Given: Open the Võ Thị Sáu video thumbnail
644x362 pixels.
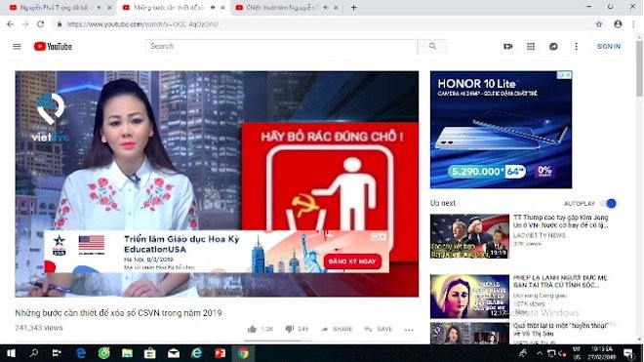Looking at the screenshot, I should [x=469, y=334].
